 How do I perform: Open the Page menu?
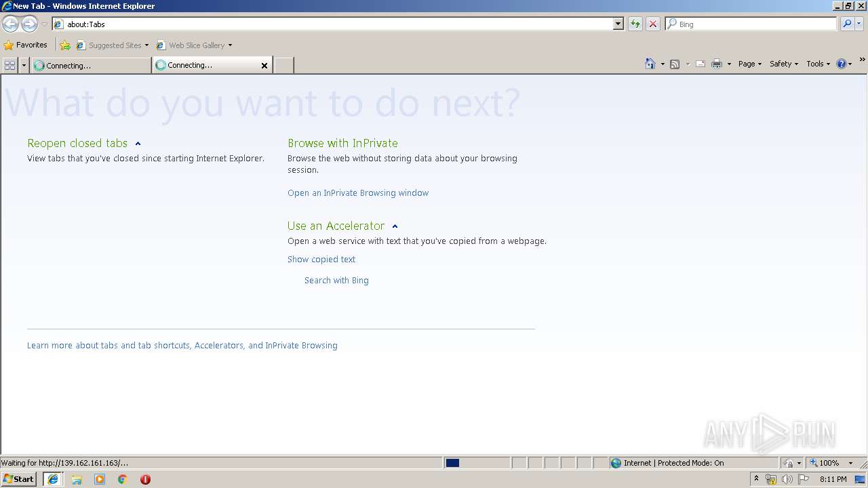coord(749,64)
